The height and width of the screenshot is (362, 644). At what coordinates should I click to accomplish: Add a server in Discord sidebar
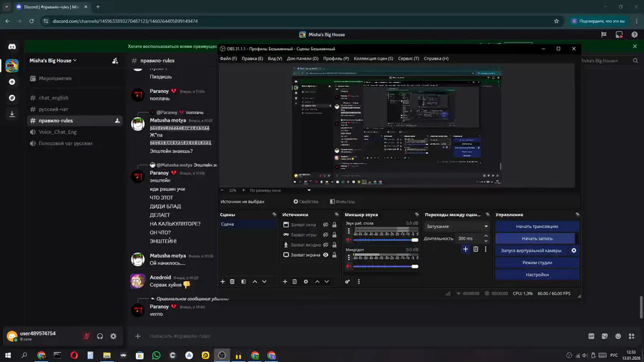click(12, 82)
